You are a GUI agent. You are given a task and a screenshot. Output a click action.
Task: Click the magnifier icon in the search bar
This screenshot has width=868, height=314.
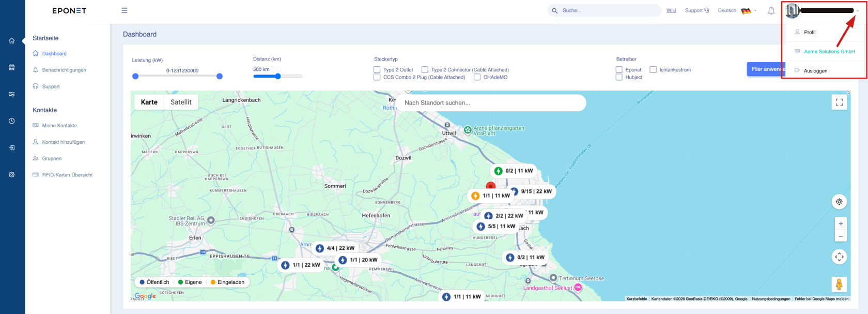(x=555, y=10)
